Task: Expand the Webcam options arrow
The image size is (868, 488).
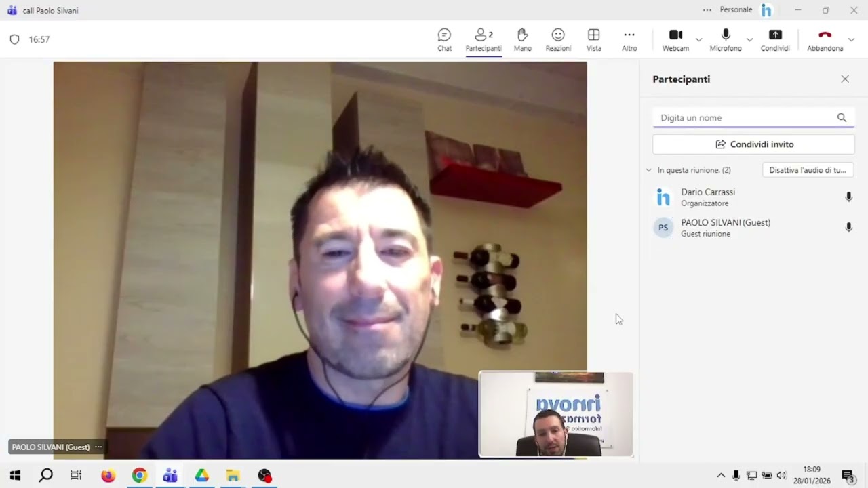Action: click(x=698, y=40)
